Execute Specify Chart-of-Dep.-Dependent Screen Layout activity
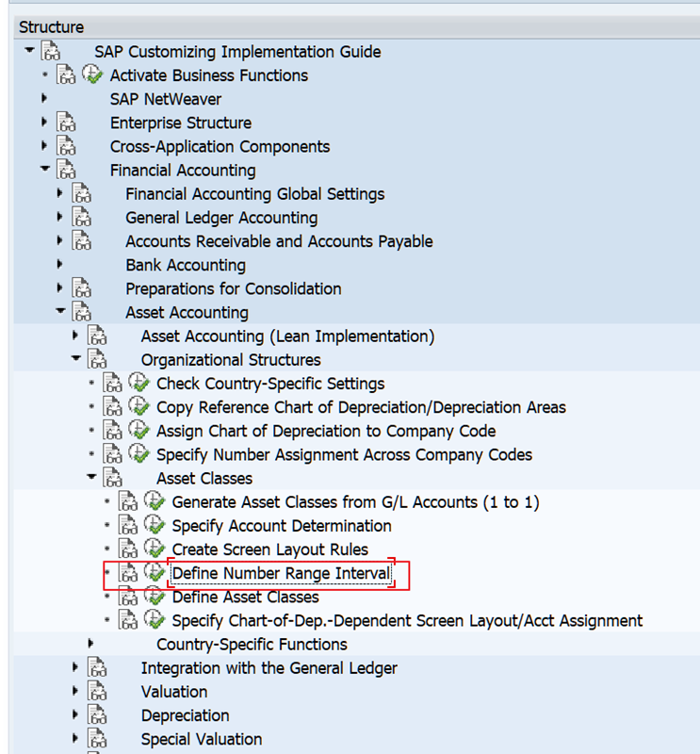This screenshot has height=754, width=700. (x=155, y=620)
